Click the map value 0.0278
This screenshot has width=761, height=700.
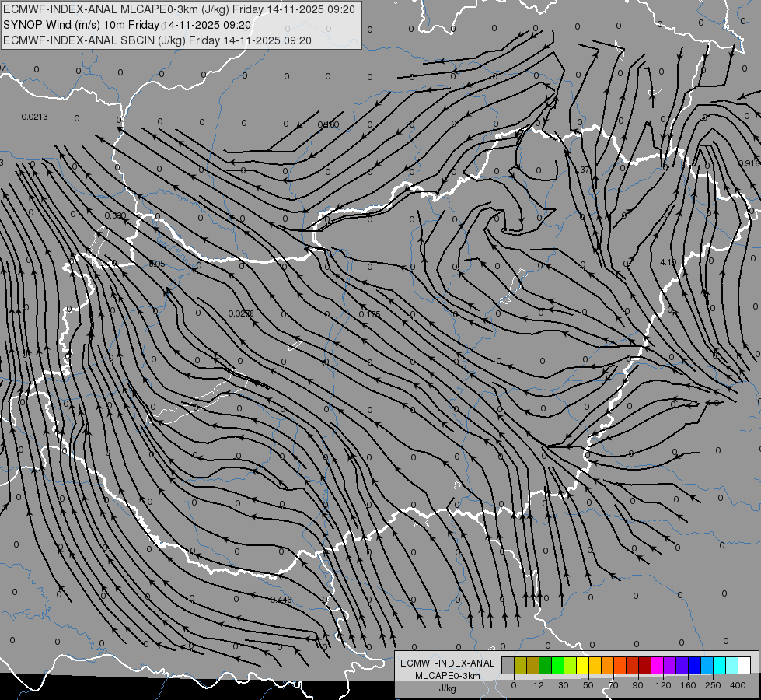[241, 313]
